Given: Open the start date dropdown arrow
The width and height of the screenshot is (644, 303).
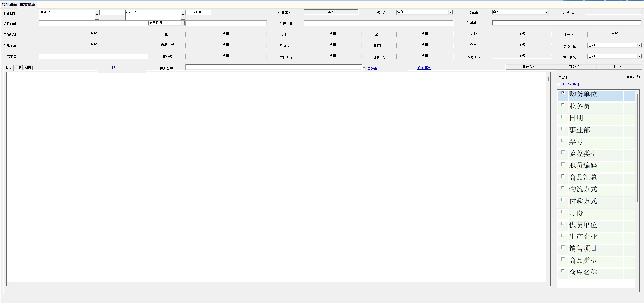Looking at the screenshot, I should click(x=97, y=15).
